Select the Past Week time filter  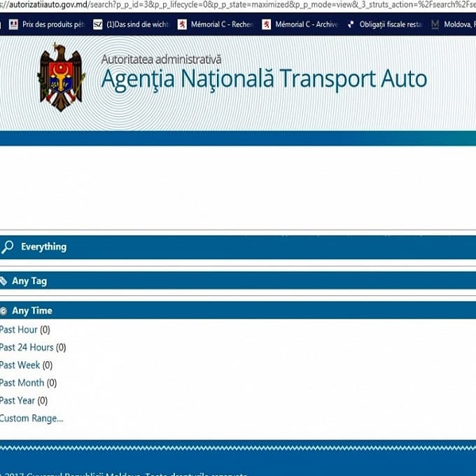20,365
